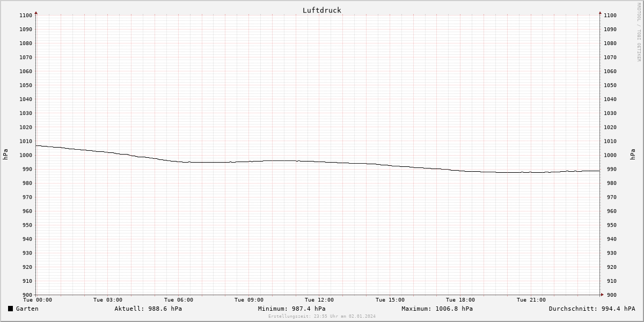Select the Maximum: 1006.8 hPa value
The height and width of the screenshot is (322, 644).
(437, 309)
